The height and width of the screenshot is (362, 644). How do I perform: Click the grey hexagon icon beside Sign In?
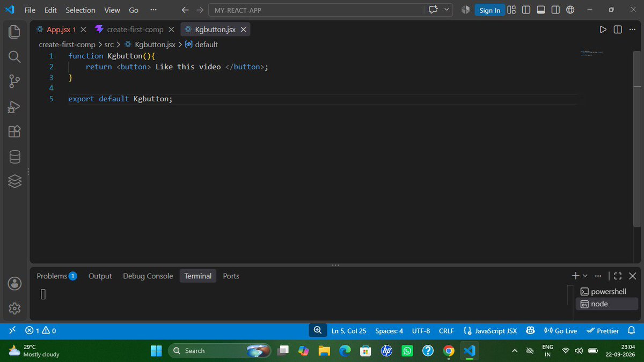(x=465, y=10)
